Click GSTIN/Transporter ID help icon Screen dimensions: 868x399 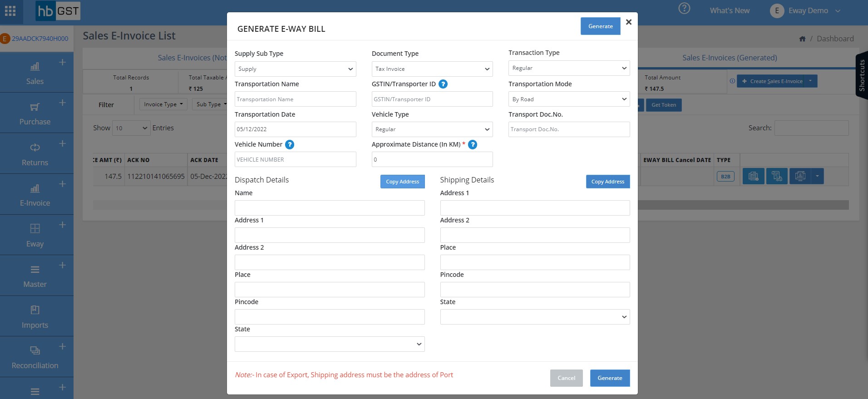point(443,84)
